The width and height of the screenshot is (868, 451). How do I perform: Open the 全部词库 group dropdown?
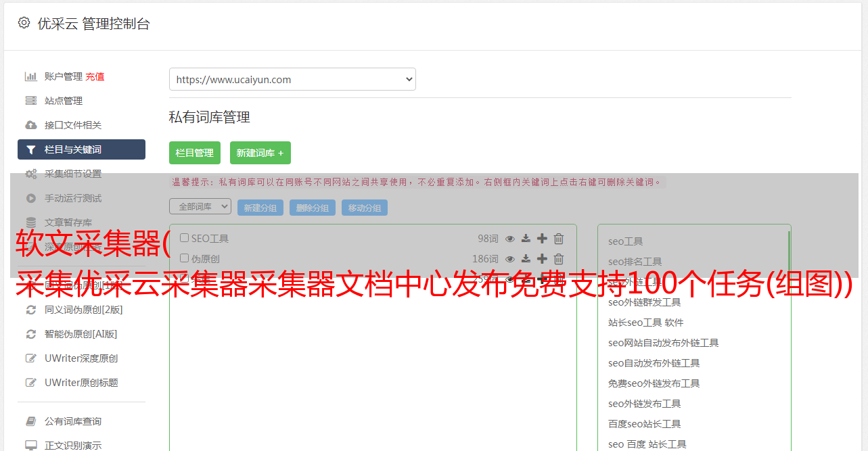tap(200, 207)
